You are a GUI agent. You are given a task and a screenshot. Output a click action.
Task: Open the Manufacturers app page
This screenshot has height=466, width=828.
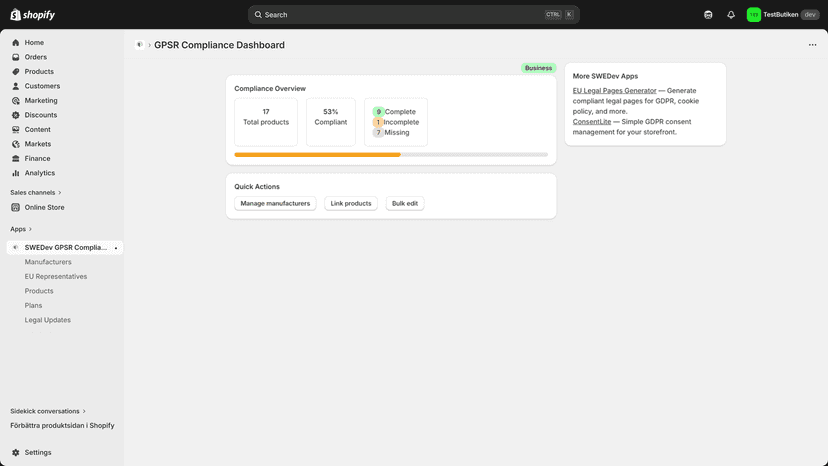[48, 262]
